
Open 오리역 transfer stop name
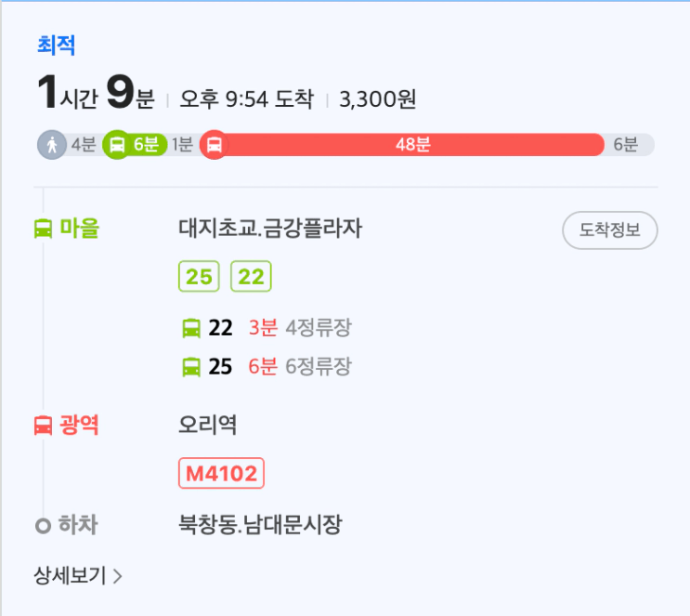(208, 425)
